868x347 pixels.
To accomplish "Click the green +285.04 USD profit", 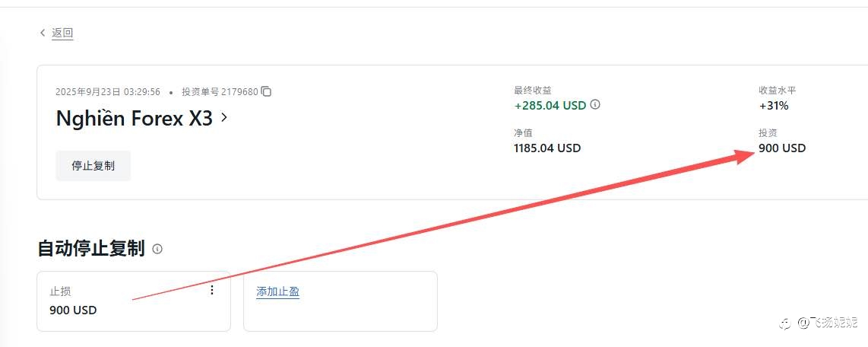I will pyautogui.click(x=550, y=105).
